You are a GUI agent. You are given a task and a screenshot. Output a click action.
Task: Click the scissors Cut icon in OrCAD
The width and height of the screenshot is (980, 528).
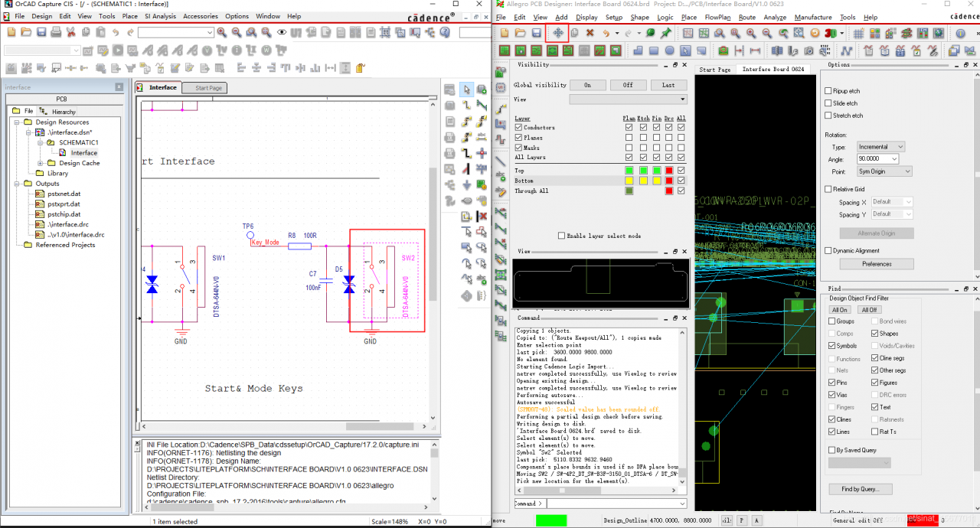(70, 32)
